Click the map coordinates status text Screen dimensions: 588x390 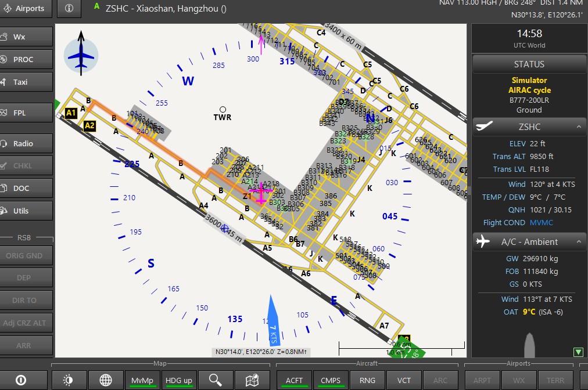(x=261, y=352)
